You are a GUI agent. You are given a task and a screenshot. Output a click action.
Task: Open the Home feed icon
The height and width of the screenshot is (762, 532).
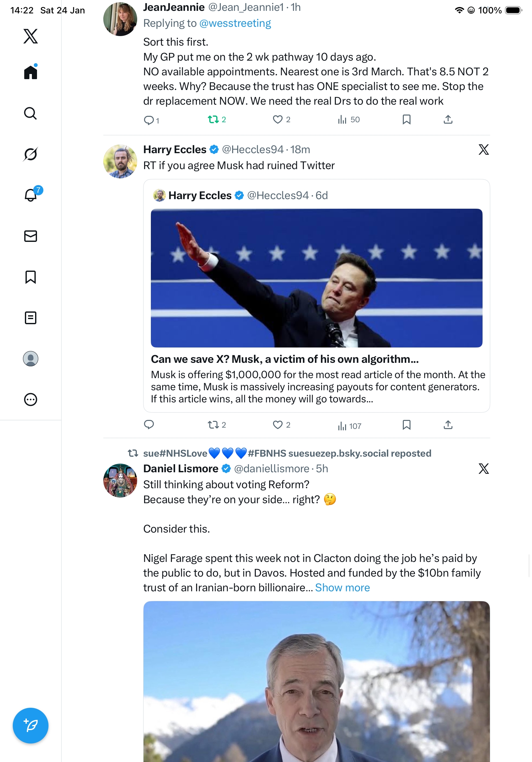tap(31, 72)
